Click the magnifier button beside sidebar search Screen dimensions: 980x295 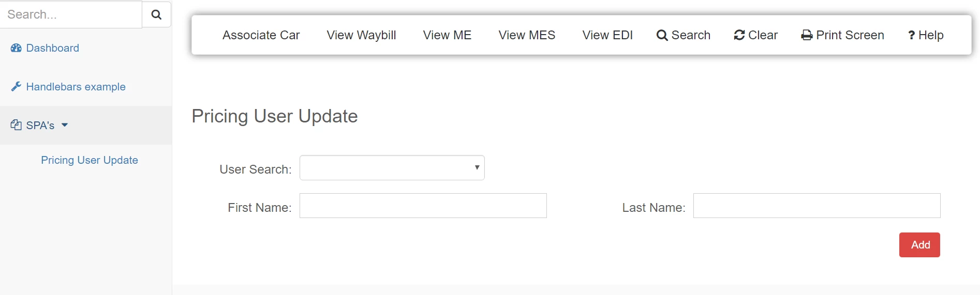[x=156, y=14]
